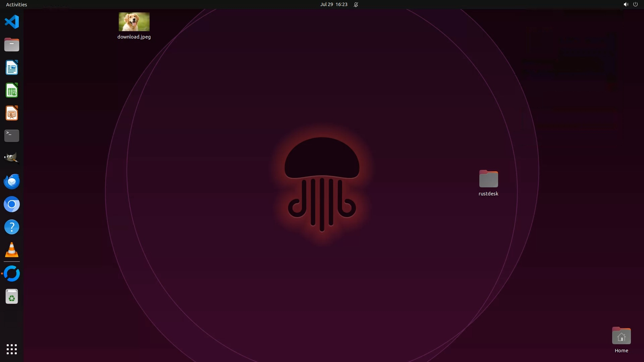Open Visual Studio Code from dock
This screenshot has width=644, height=362.
(12, 22)
